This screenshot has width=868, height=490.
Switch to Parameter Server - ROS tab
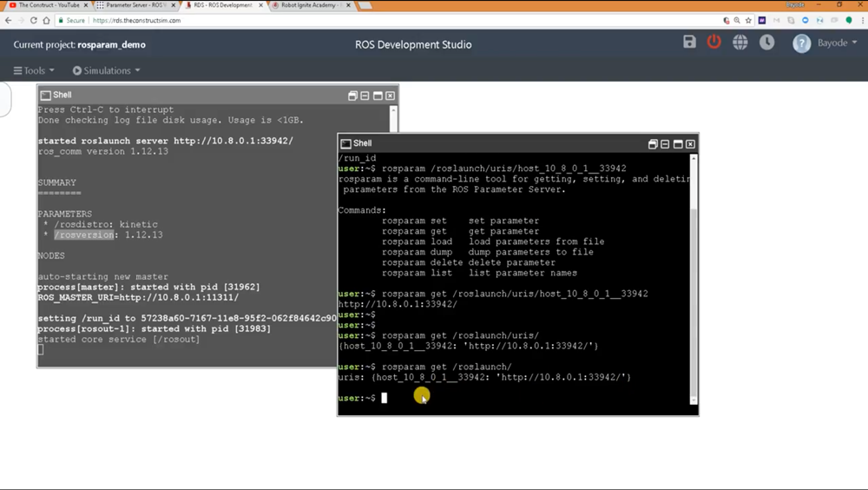coord(136,5)
